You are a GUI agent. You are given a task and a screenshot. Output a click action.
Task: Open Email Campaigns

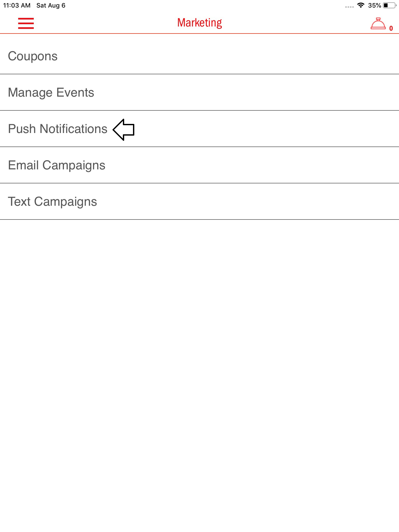57,165
